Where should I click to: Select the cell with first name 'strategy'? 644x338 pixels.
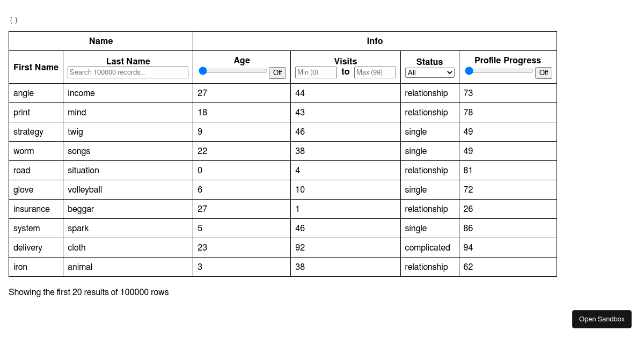click(x=36, y=132)
